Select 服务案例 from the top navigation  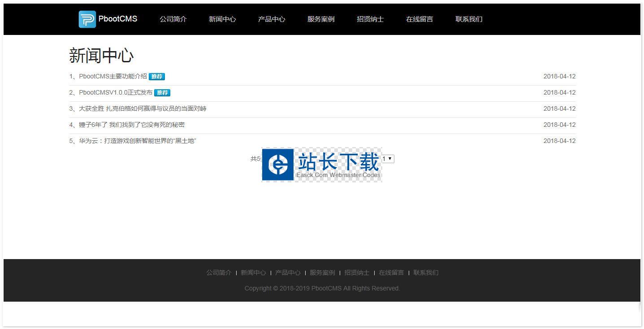321,19
